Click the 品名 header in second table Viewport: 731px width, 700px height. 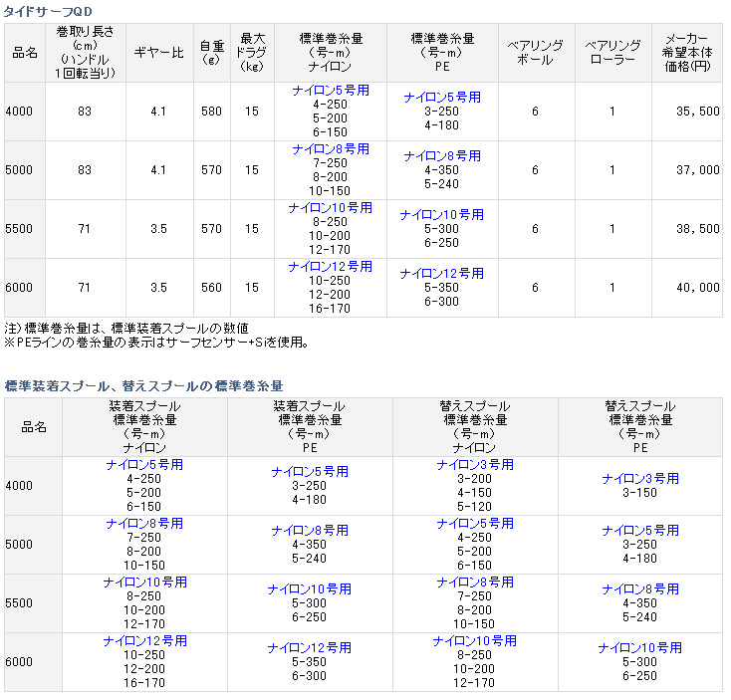point(34,427)
